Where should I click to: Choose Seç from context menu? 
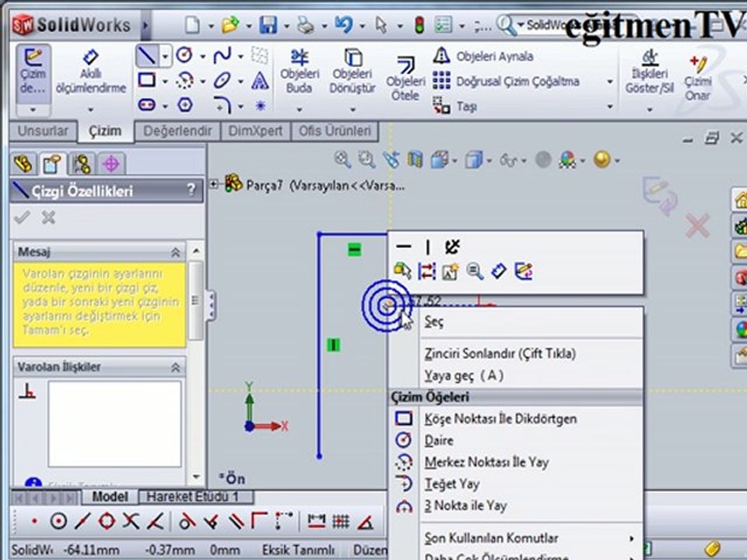tap(514, 322)
